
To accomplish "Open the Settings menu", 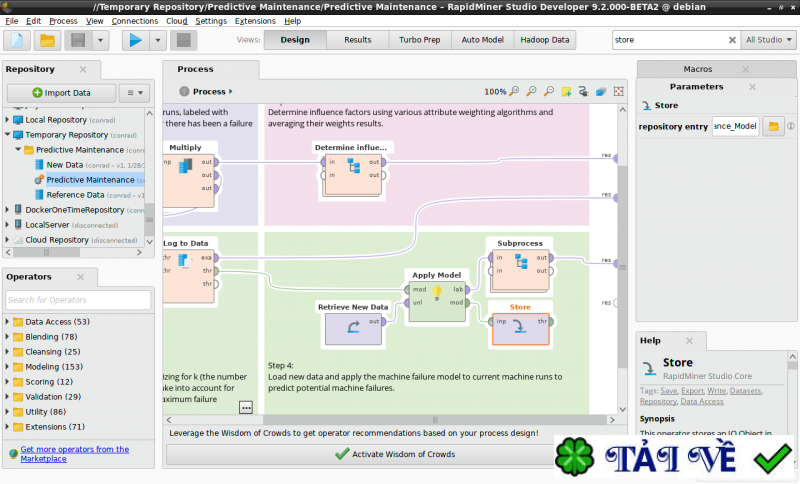I will 211,21.
